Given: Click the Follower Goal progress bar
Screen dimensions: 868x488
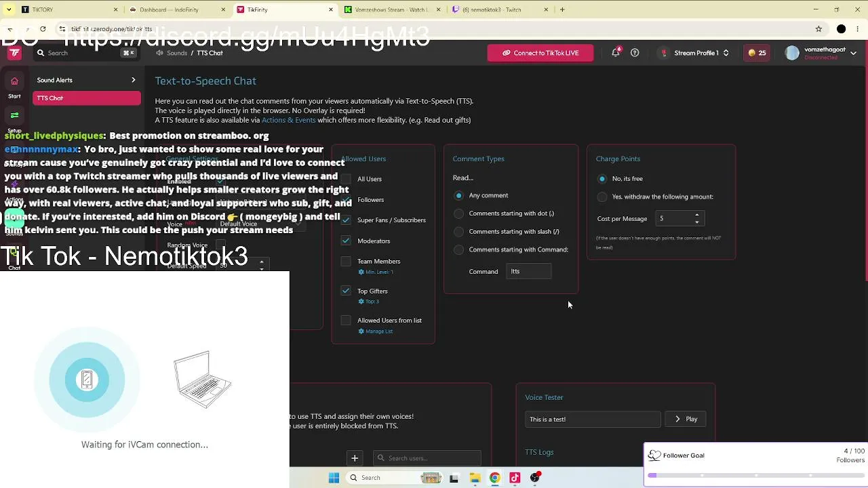Looking at the screenshot, I should pyautogui.click(x=756, y=476).
